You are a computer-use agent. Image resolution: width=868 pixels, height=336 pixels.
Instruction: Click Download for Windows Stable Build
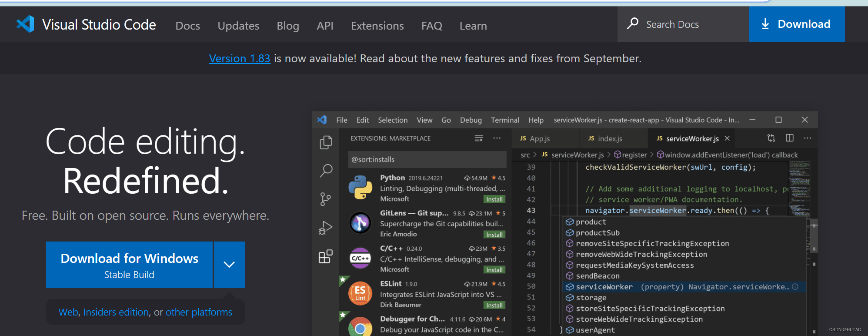(x=129, y=265)
